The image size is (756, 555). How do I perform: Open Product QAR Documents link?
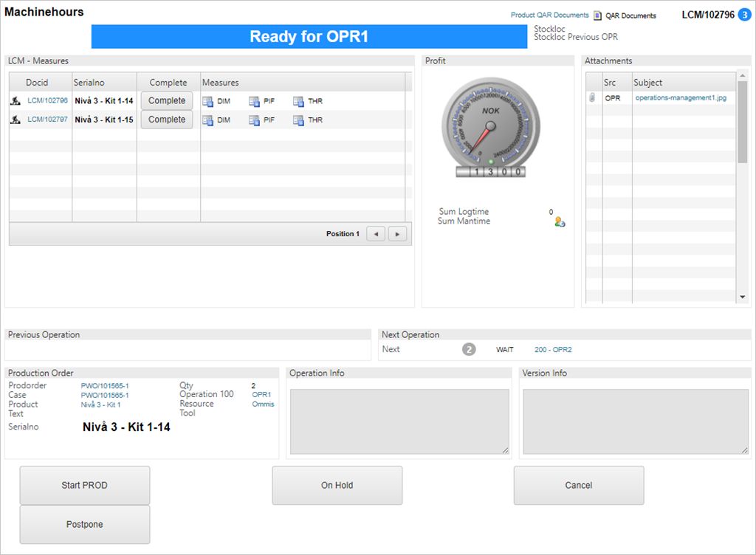[x=549, y=15]
